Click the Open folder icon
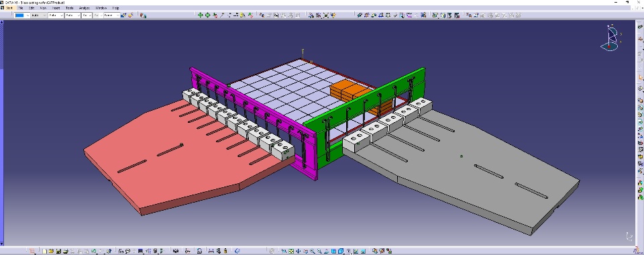 51,251
